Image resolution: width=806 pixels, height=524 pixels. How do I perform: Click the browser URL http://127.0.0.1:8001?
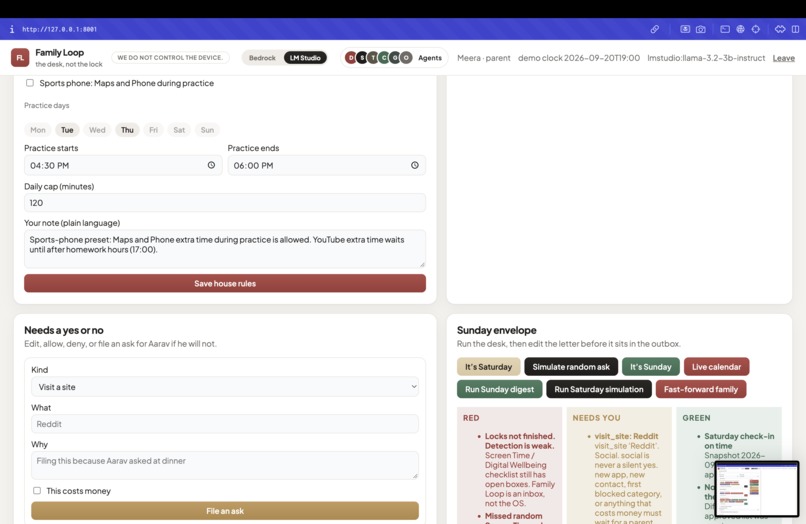(59, 29)
